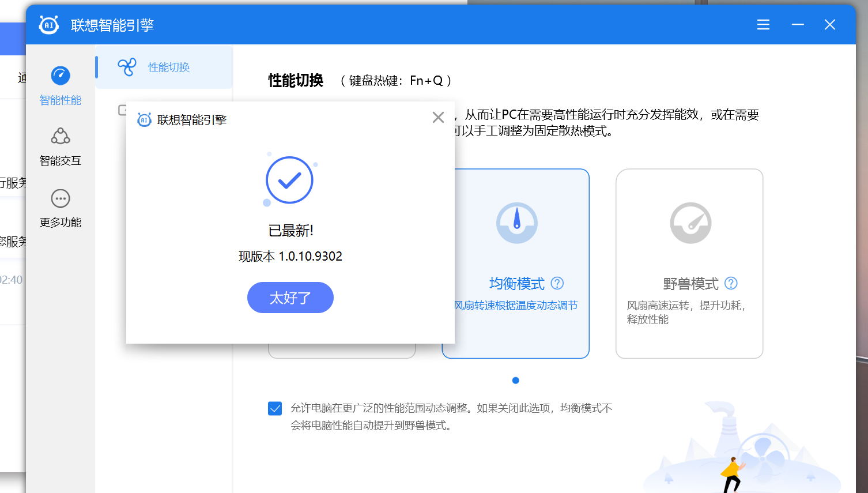Click the 已最新! message
Image resolution: width=868 pixels, height=493 pixels.
tap(290, 231)
